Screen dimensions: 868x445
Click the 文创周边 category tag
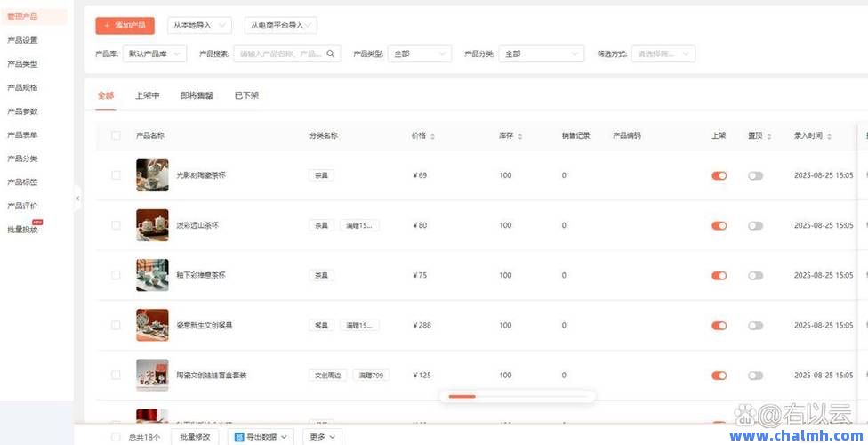[x=327, y=376]
